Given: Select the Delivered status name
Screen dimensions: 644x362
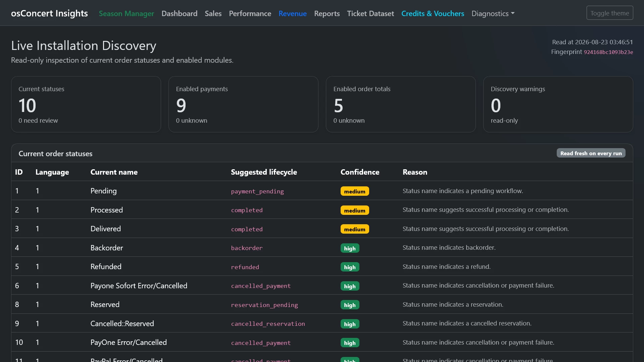Looking at the screenshot, I should coord(105,229).
